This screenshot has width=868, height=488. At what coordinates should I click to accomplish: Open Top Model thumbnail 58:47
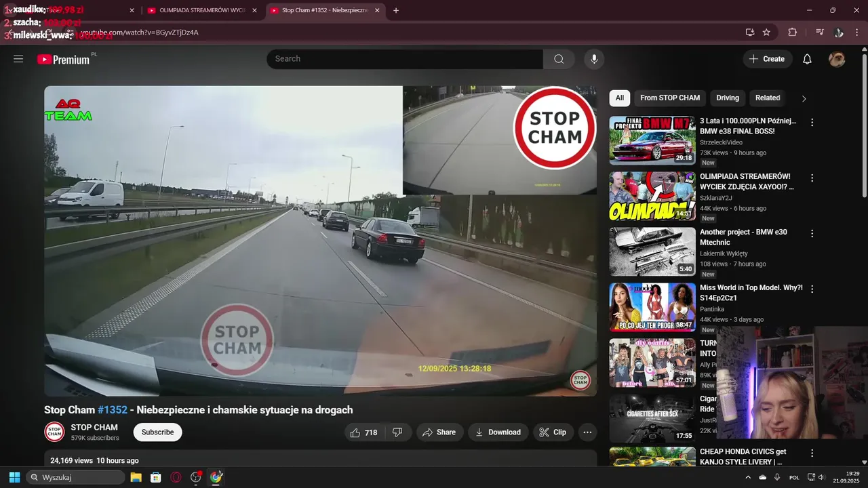pos(652,307)
